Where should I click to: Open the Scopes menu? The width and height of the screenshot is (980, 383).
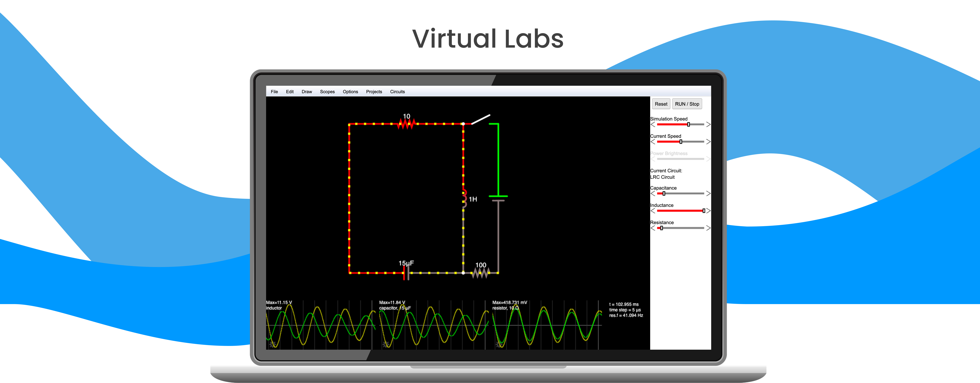327,92
